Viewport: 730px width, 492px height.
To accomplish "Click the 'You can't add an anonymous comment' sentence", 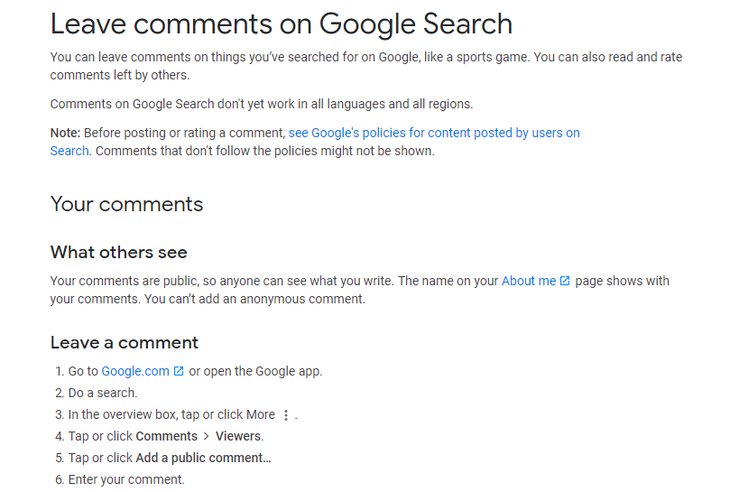I will tap(255, 298).
